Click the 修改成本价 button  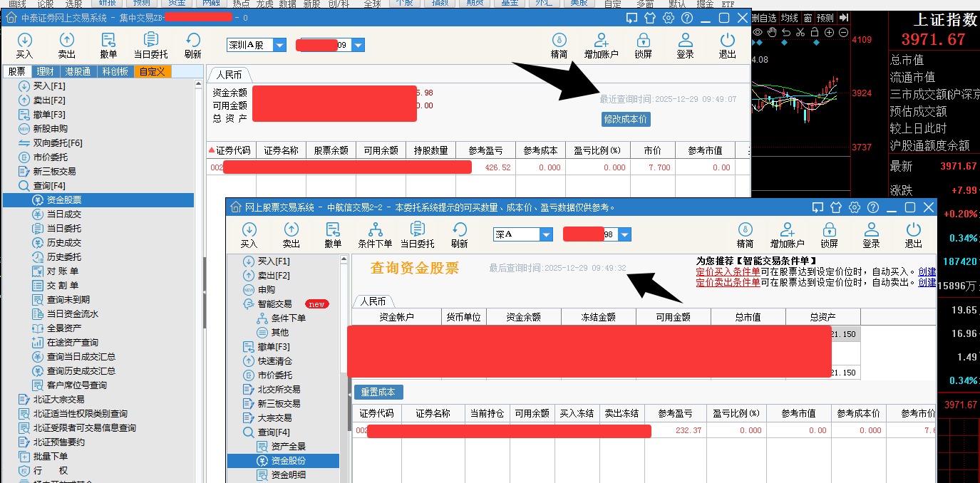626,119
